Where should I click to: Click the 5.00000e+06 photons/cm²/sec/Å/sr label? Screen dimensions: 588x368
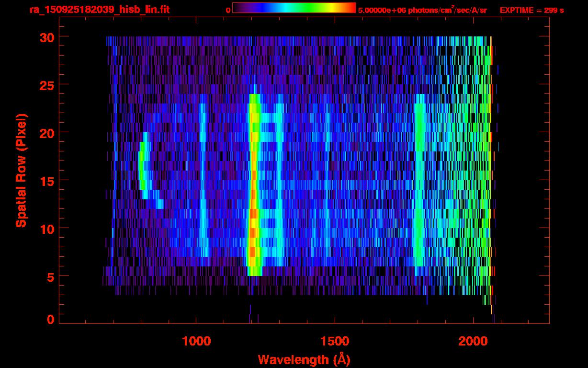(422, 10)
